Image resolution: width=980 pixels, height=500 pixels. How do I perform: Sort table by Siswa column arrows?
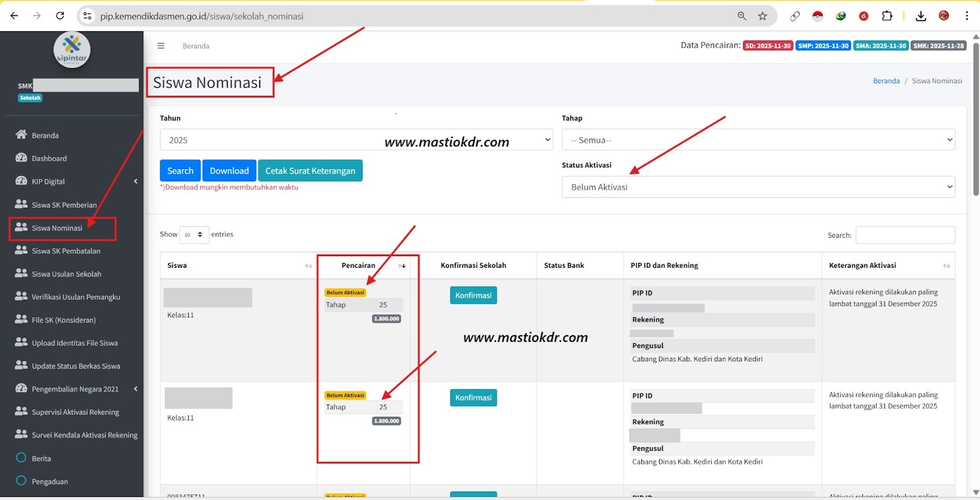(309, 266)
